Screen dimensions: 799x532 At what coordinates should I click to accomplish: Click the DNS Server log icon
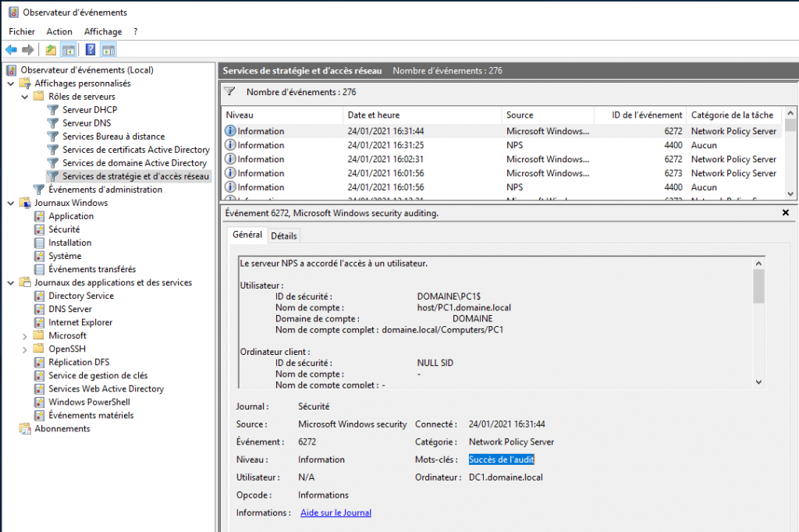click(39, 309)
